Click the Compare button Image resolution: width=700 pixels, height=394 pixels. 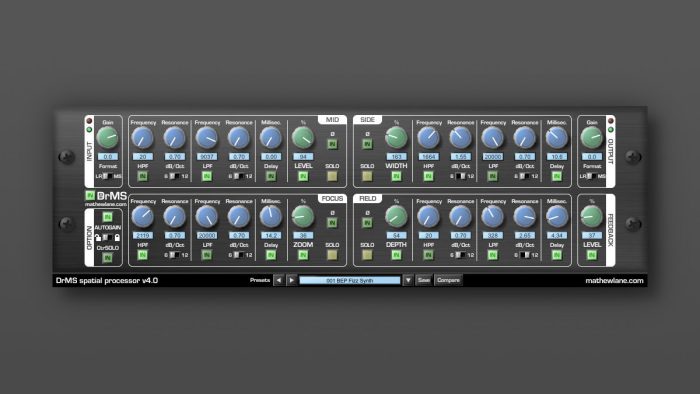(x=448, y=280)
